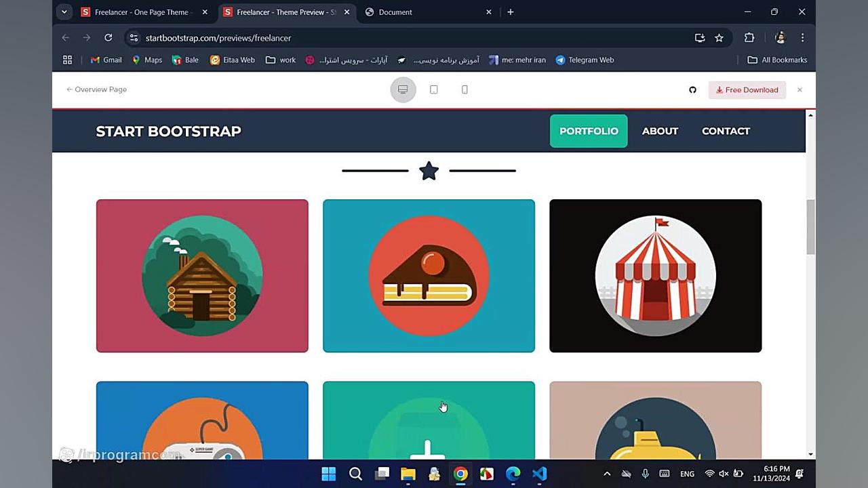Switch the ENG input language
The width and height of the screenshot is (868, 488).
click(x=687, y=474)
